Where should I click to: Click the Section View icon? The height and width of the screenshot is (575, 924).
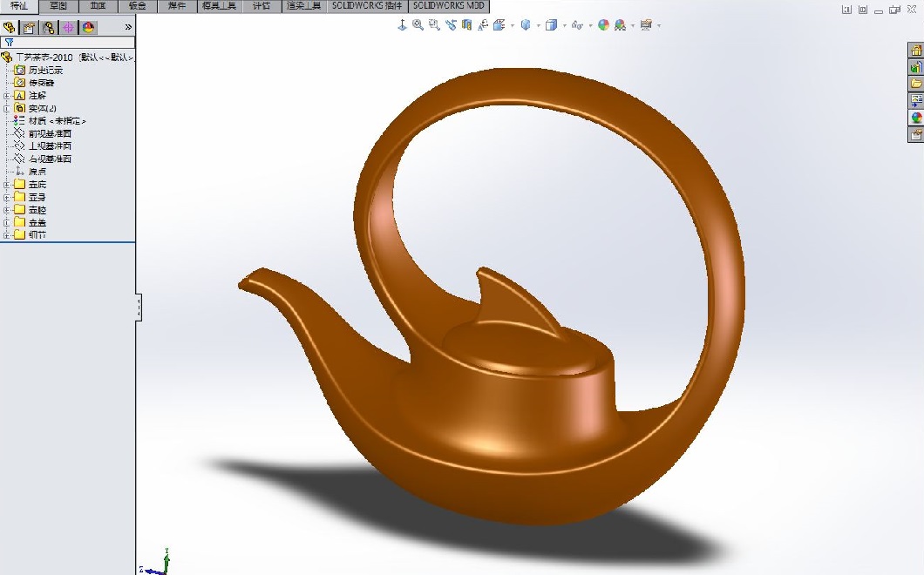tap(466, 25)
